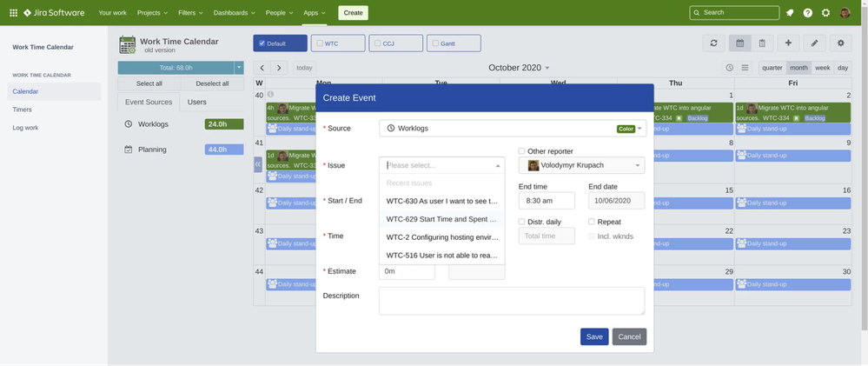Select issue WTC-2 Configuring hosting
The image size is (868, 366).
click(441, 237)
